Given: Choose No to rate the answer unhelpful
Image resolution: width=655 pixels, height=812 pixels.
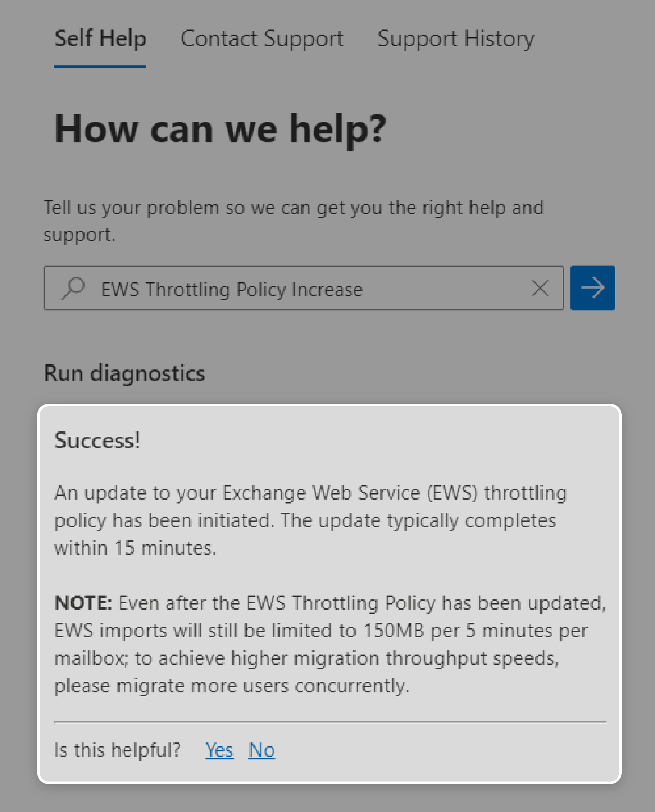Looking at the screenshot, I should pyautogui.click(x=261, y=750).
